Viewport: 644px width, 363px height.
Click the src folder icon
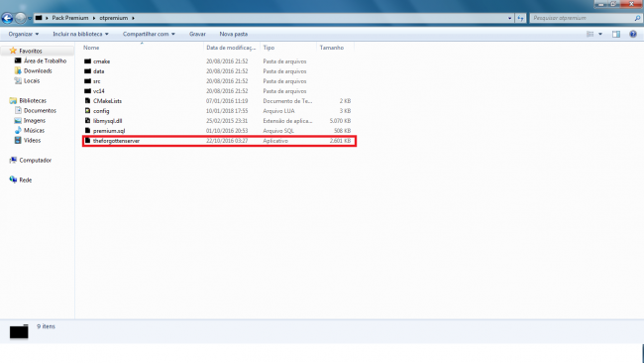(x=87, y=81)
